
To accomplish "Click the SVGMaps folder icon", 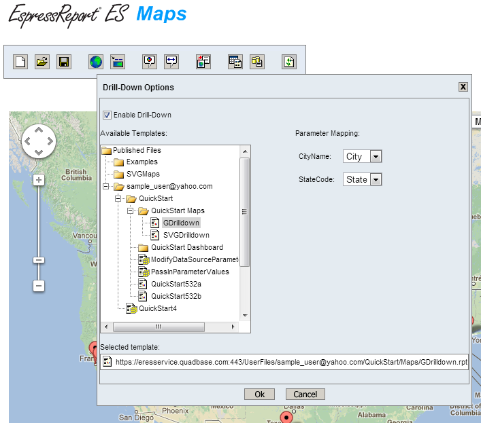I will coord(119,174).
